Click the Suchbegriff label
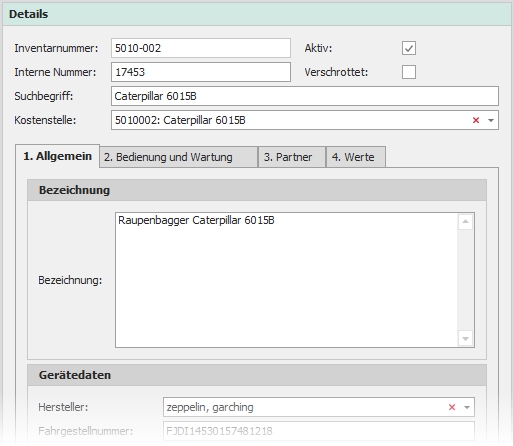This screenshot has width=513, height=446. (x=44, y=96)
